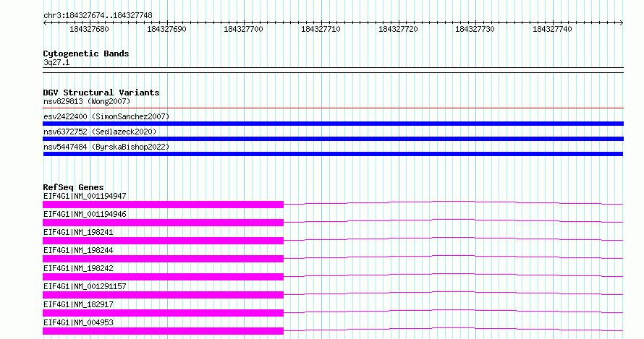Click the NM_182917 magenta exon block
The image size is (644, 339).
(163, 313)
